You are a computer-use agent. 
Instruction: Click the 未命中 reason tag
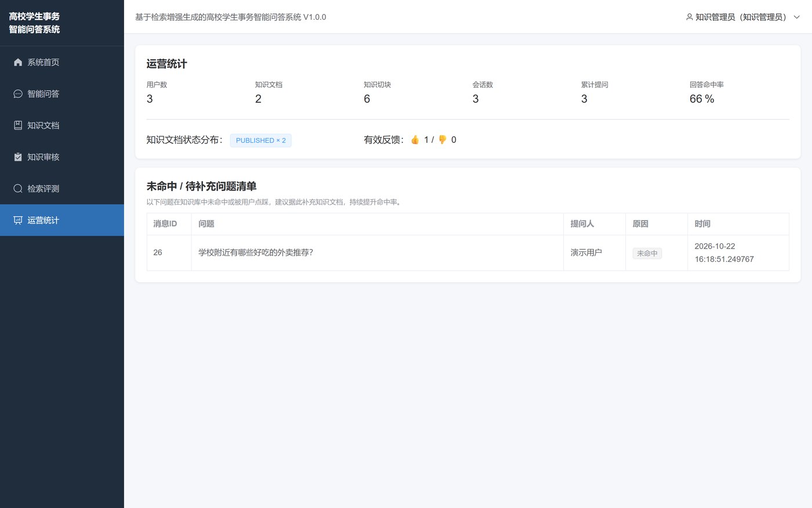point(647,253)
